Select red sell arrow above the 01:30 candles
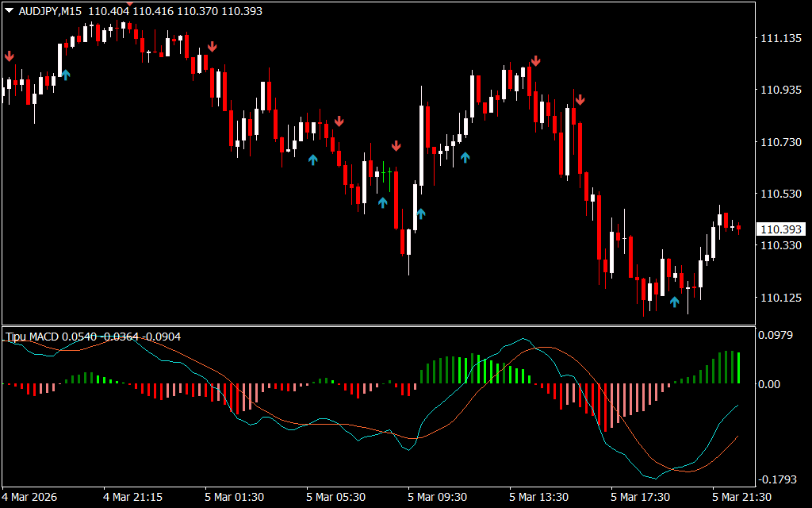This screenshot has width=812, height=508. pyautogui.click(x=212, y=47)
